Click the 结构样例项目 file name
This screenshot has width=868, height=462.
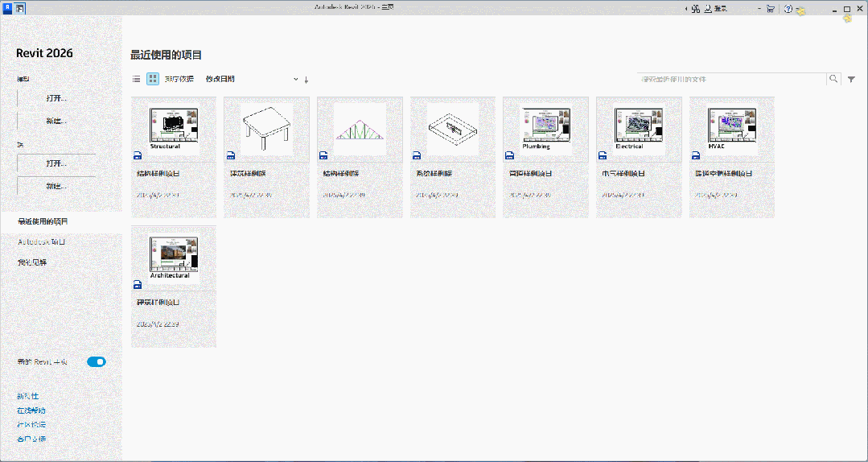[158, 173]
